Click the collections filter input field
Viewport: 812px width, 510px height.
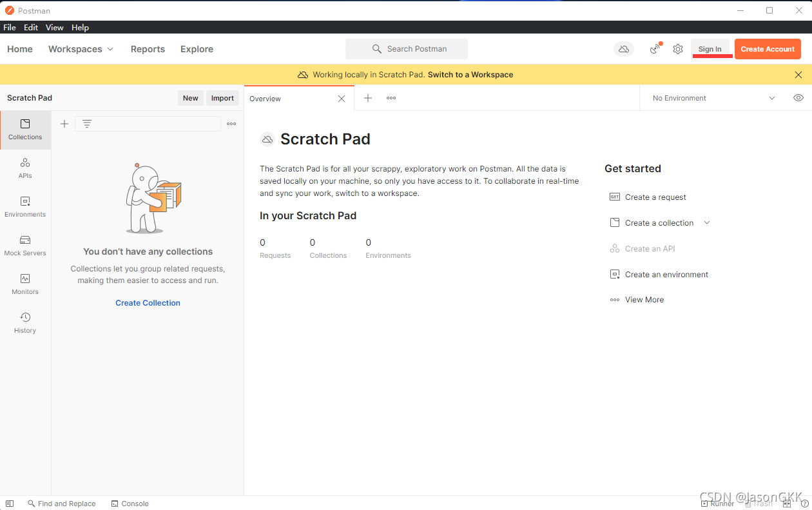(148, 124)
